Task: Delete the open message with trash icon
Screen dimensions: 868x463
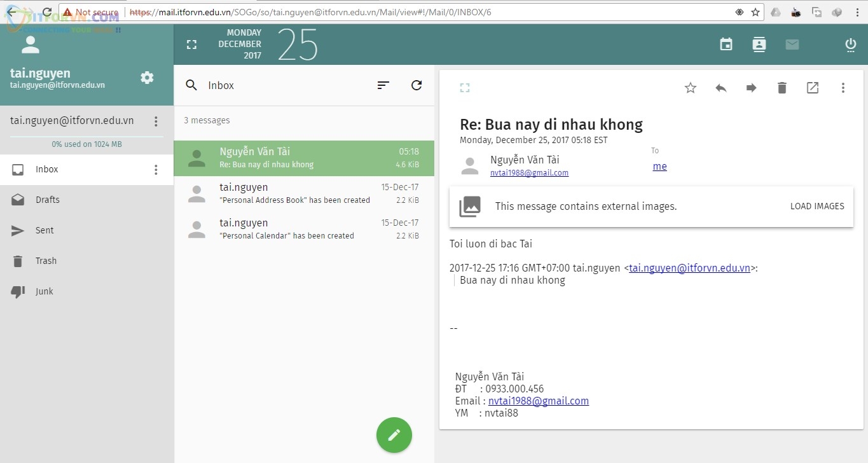Action: 782,88
